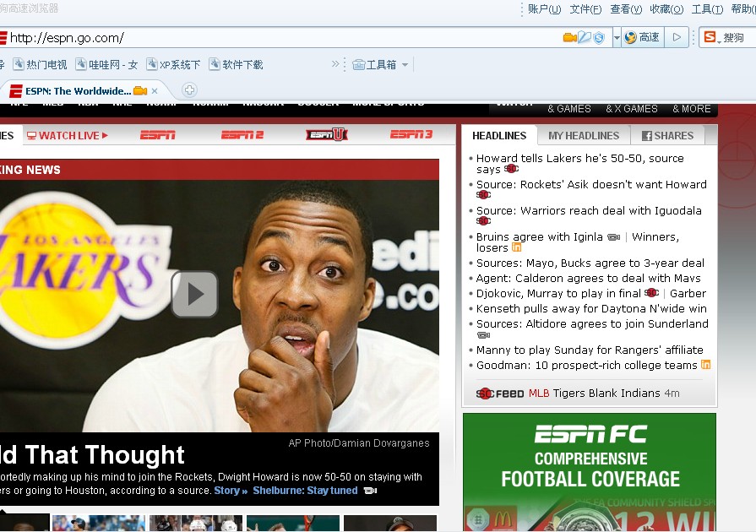Open the Sogou search engine selector
The height and width of the screenshot is (532, 756).
coord(711,38)
